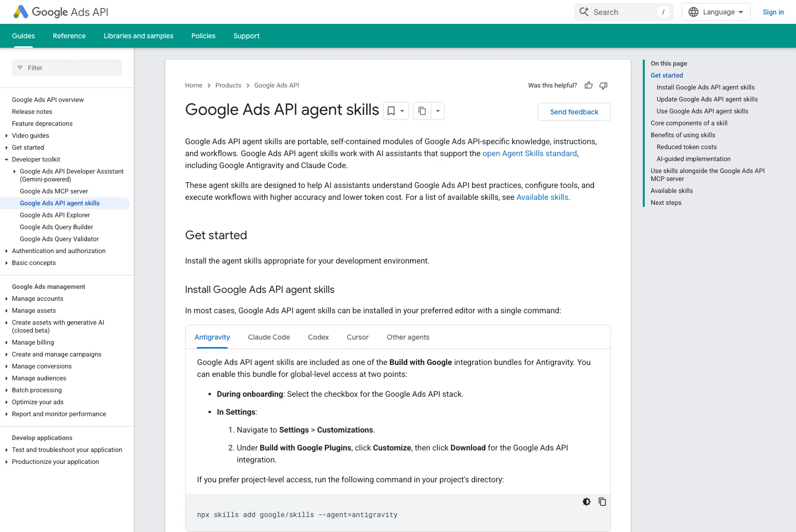Jump to Available skills in page contents

tap(672, 191)
